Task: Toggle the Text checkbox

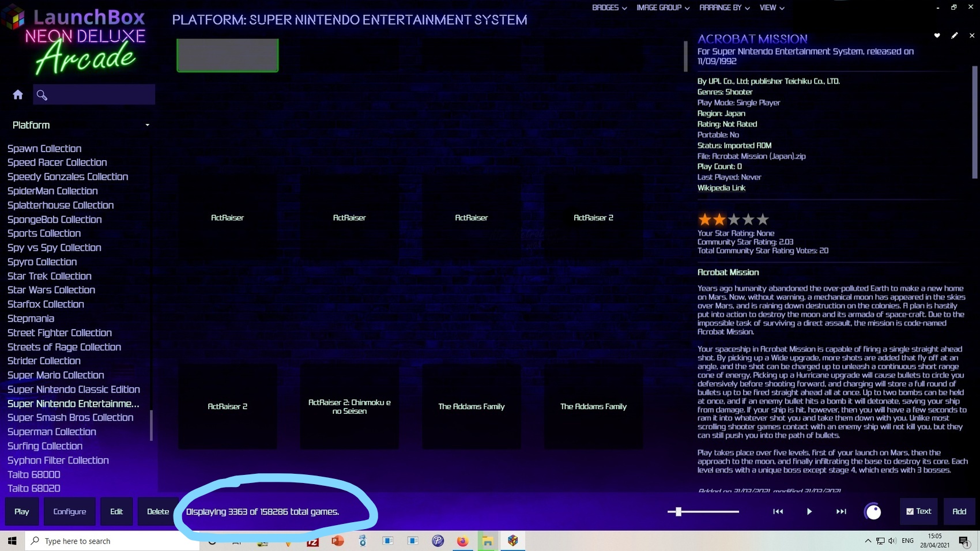Action: tap(910, 511)
